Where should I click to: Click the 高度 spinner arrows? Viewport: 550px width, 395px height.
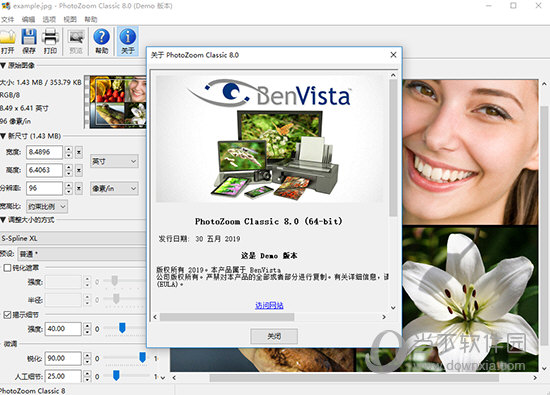pyautogui.click(x=69, y=170)
